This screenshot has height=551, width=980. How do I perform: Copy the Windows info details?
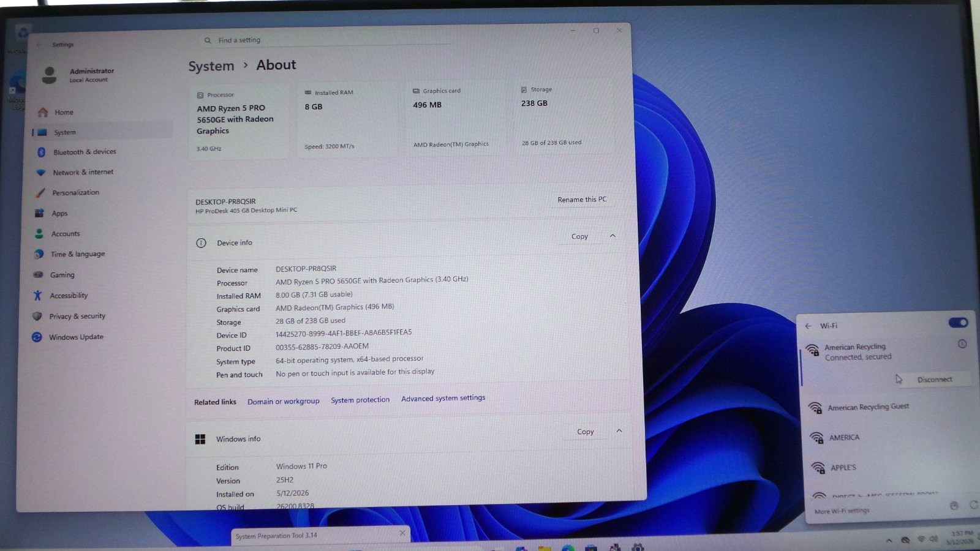(x=586, y=432)
